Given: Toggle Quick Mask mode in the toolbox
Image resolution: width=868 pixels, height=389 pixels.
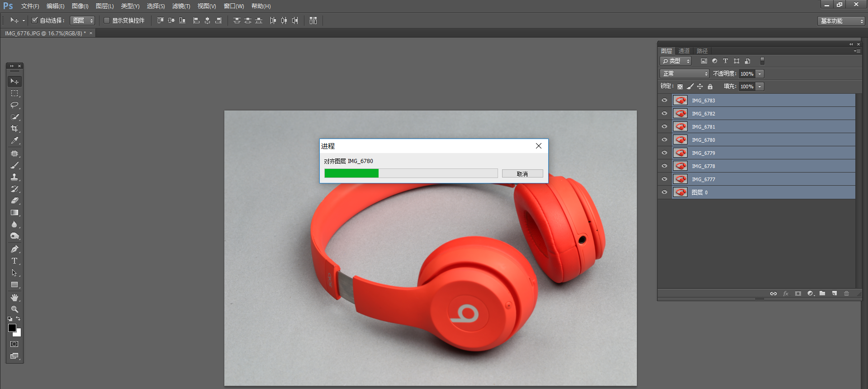Looking at the screenshot, I should click(14, 344).
